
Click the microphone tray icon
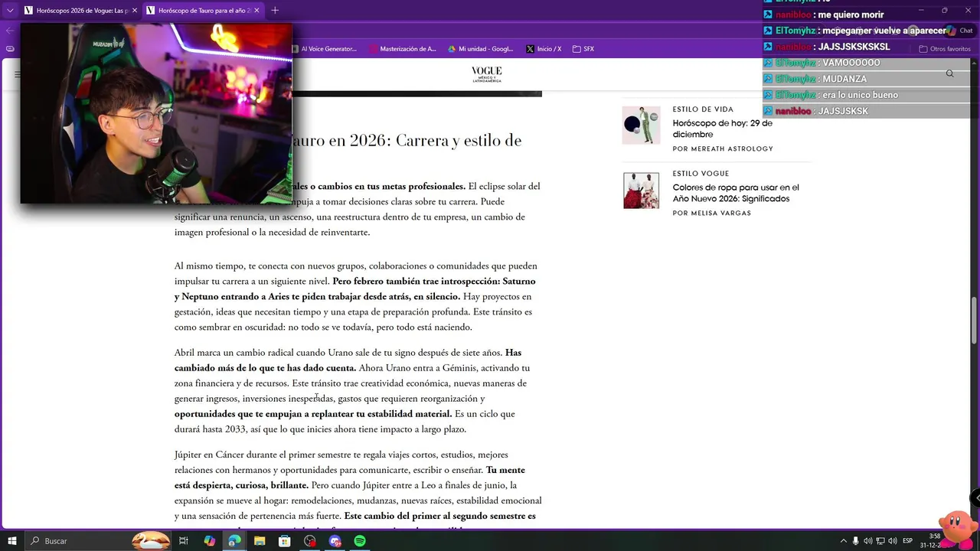[x=856, y=541]
